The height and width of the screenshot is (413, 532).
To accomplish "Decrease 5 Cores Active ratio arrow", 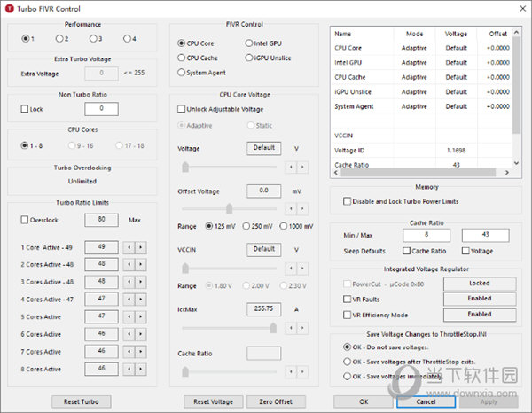I will 129,316.
